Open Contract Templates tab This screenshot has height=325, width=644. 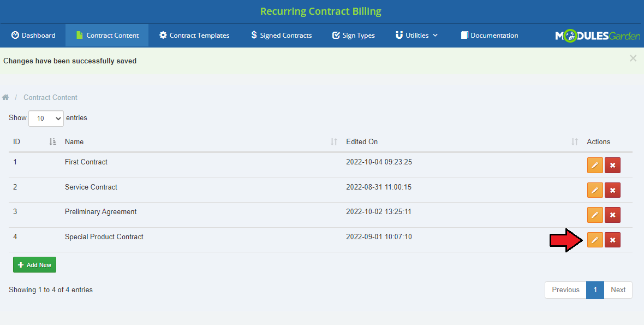click(x=194, y=36)
